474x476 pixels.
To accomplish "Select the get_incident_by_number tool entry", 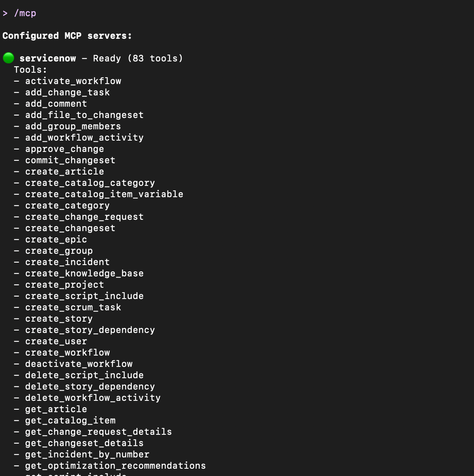I will [x=87, y=455].
